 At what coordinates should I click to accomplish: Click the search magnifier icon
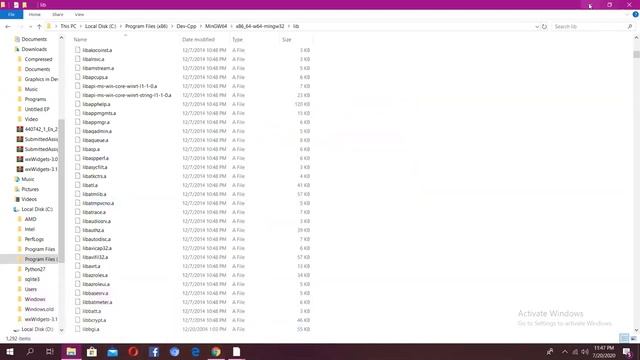630,26
